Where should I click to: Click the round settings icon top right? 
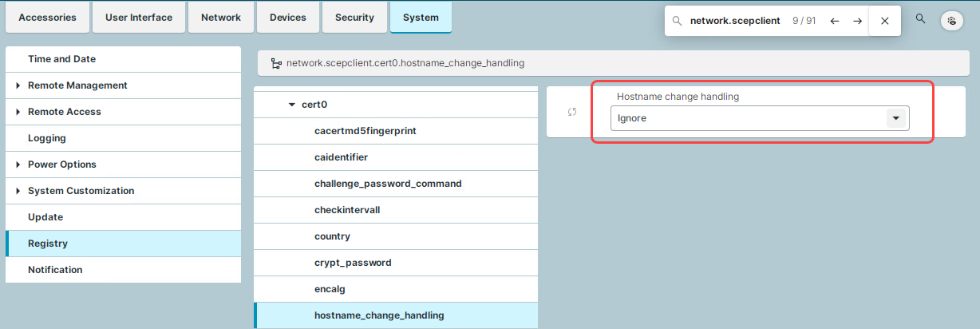coord(951,21)
